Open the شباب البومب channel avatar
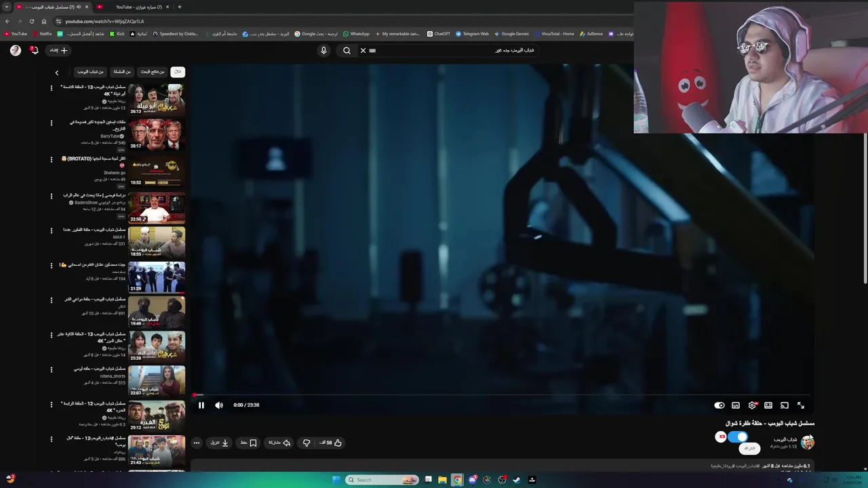This screenshot has width=868, height=488. click(x=807, y=443)
